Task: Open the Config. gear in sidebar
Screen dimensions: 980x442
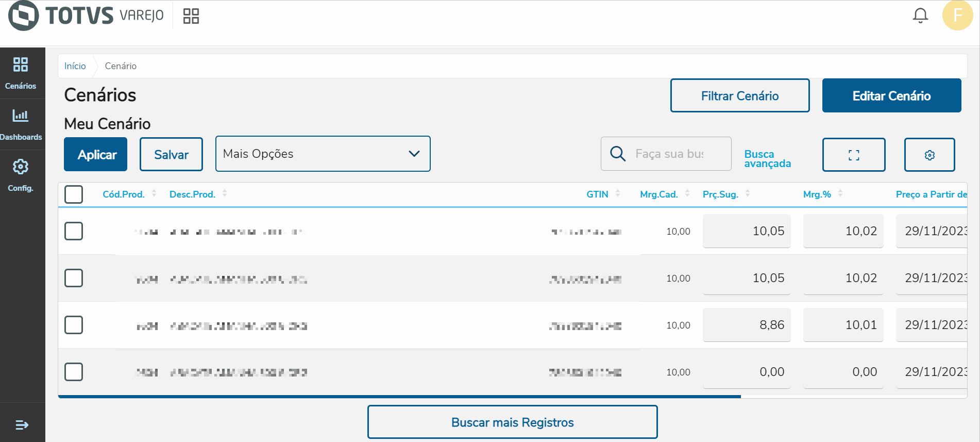Action: (x=21, y=175)
